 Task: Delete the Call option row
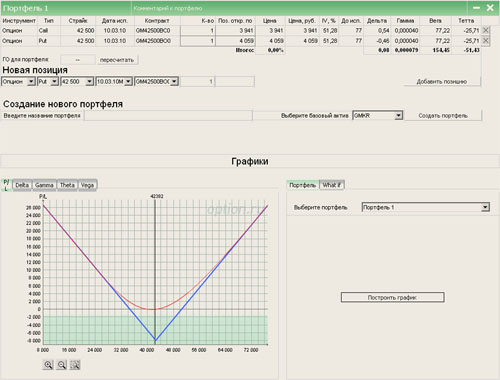[486, 30]
